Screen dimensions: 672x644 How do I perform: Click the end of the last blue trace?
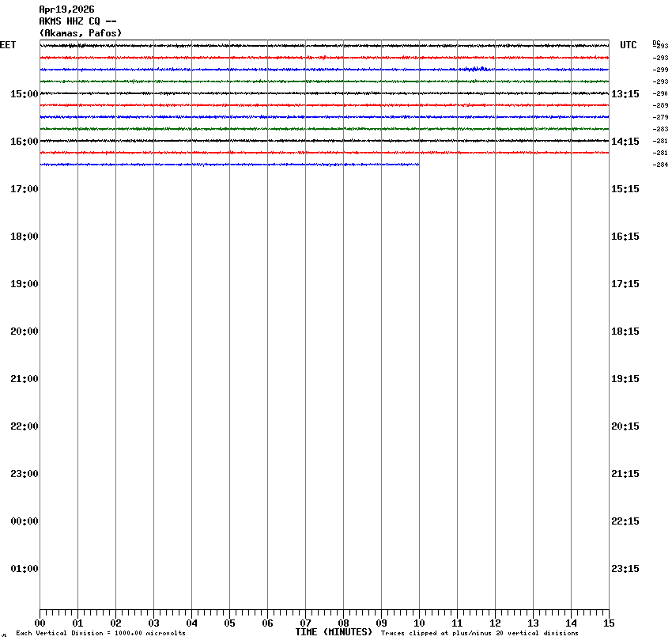click(x=417, y=165)
